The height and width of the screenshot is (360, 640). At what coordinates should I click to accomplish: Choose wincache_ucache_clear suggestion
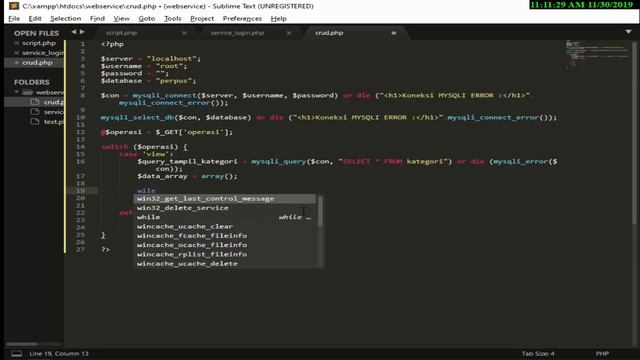point(225,227)
